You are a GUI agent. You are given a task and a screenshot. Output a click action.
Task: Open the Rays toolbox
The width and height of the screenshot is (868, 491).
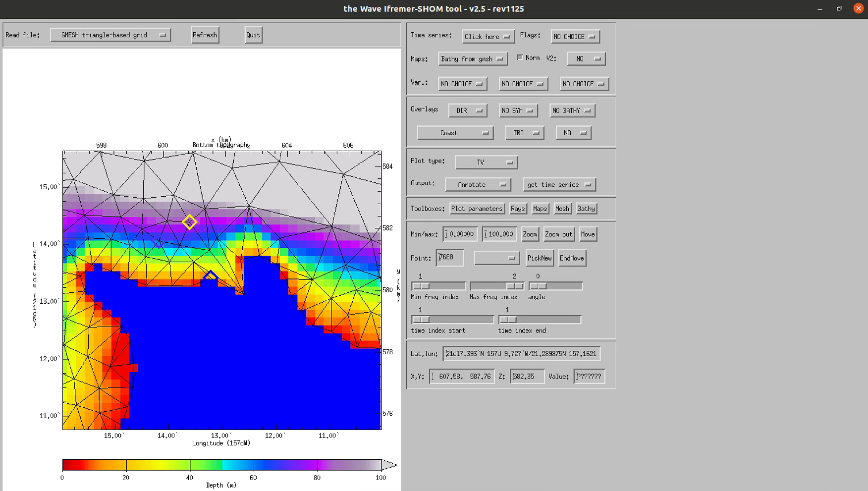coord(518,209)
